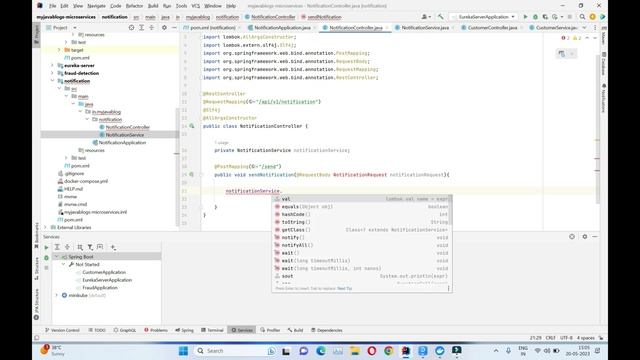
Task: Click the Debug icon in Services left strip
Action: coord(46,258)
